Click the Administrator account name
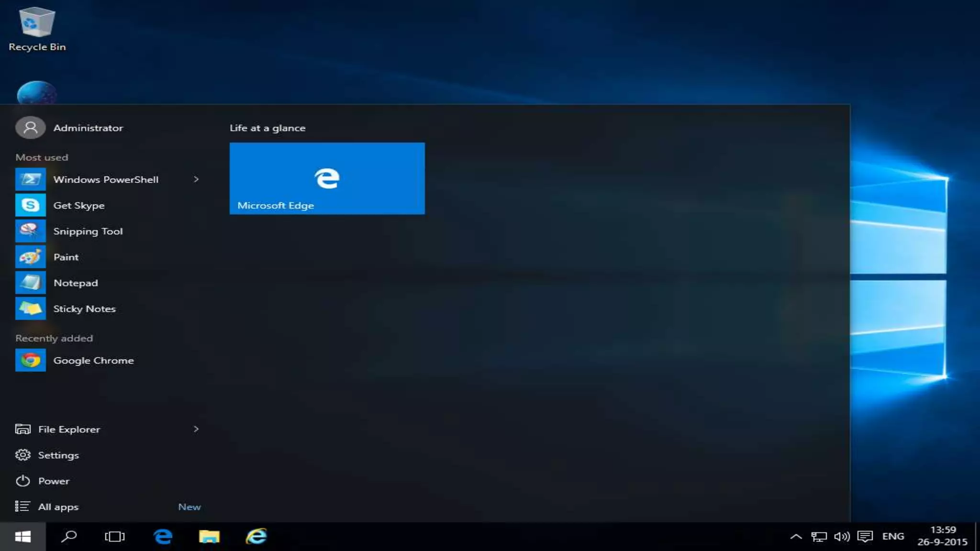This screenshot has height=551, width=980. coord(88,128)
